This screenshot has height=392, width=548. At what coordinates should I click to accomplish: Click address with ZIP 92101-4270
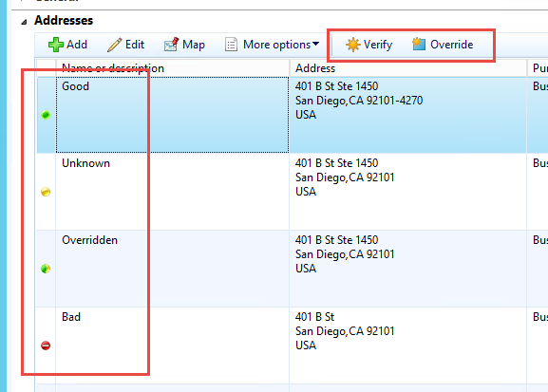tap(407, 115)
